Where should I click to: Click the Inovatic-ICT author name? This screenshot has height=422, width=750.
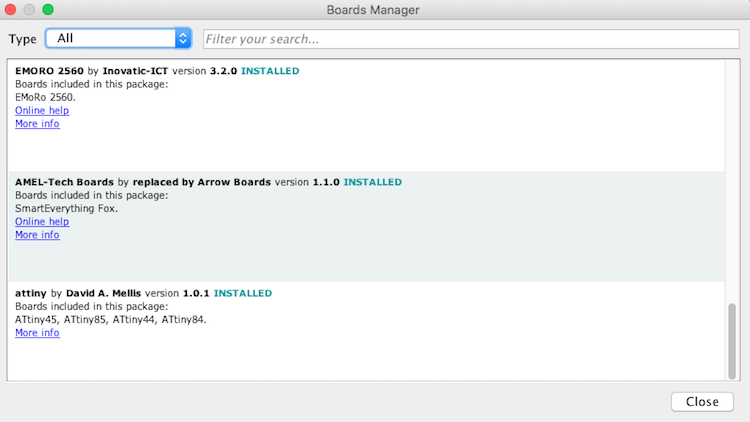coord(135,71)
